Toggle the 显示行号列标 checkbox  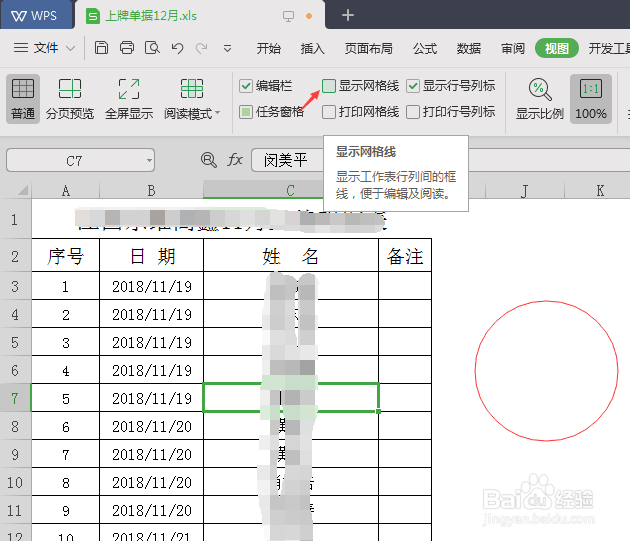(413, 86)
